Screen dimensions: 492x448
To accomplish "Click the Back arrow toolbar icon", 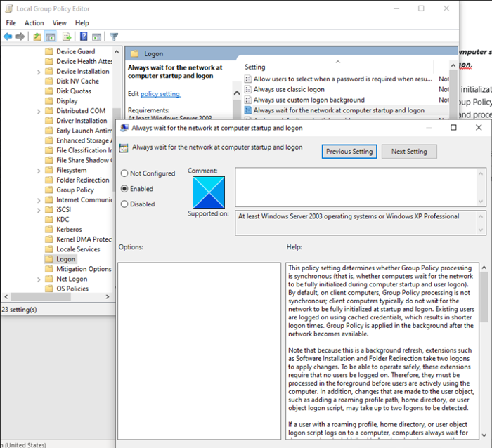I will point(8,37).
